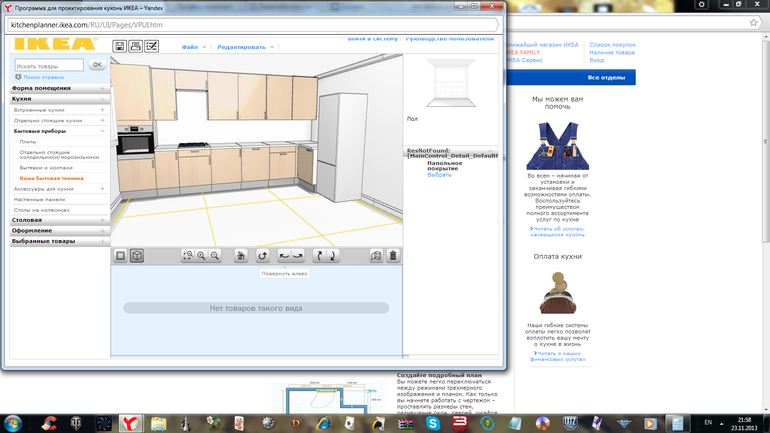Click the Искать товары search field
Screen dimensions: 770x433
pyautogui.click(x=49, y=65)
